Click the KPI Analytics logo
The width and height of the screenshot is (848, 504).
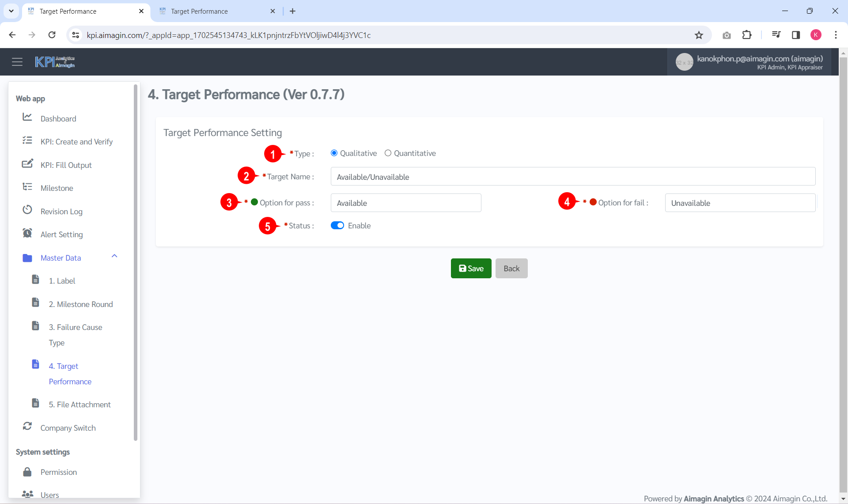[x=55, y=61]
